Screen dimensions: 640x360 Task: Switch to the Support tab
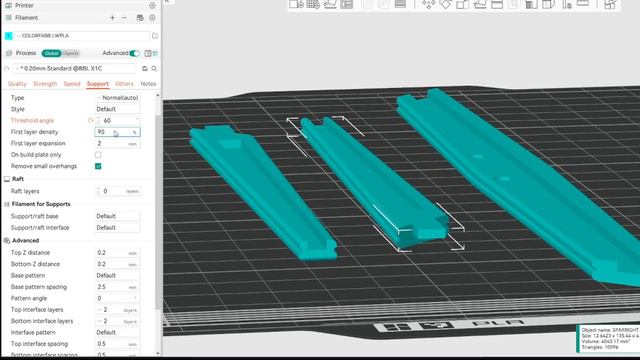click(98, 84)
